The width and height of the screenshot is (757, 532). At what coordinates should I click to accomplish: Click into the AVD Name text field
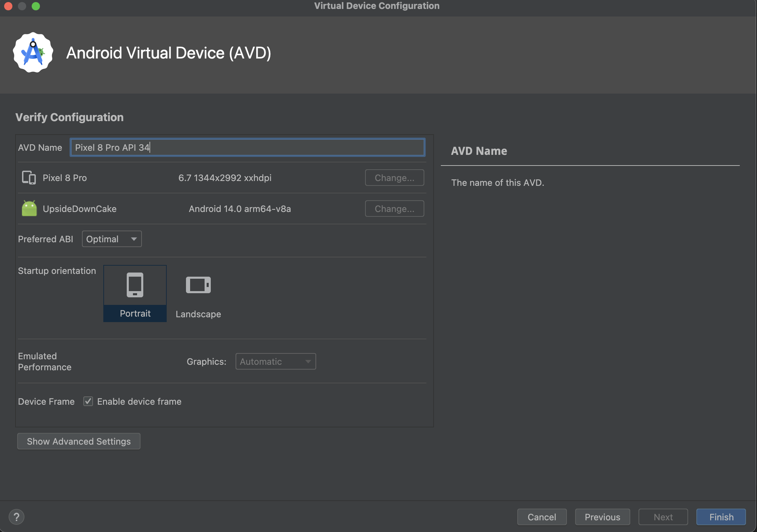pos(247,147)
